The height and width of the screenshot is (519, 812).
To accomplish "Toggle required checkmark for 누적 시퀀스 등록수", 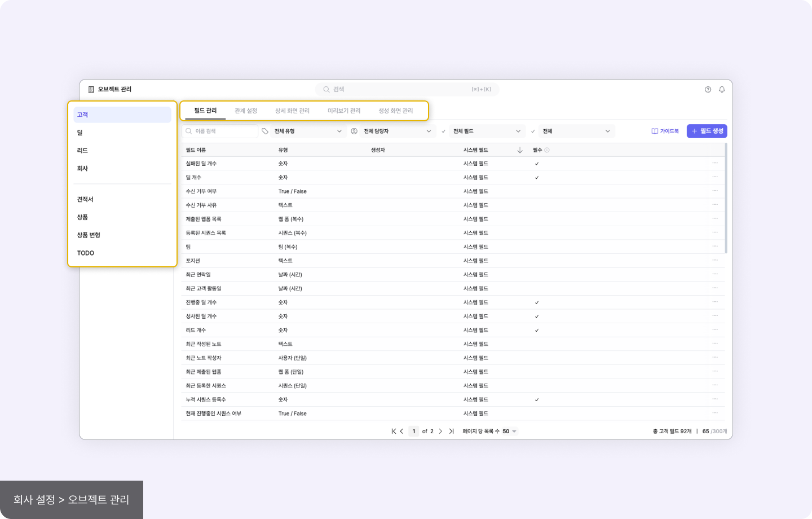I will [537, 400].
